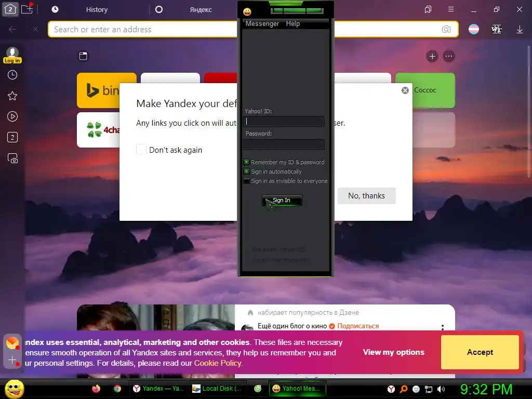Screen dimensions: 532x399
Task: Close the Make Yandex default dialog
Action: point(405,90)
